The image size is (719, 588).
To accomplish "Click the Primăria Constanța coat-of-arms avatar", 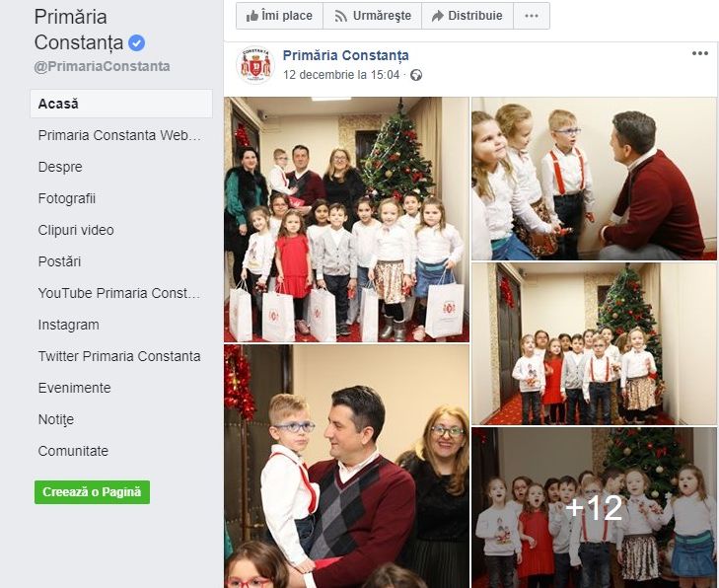I will (255, 65).
